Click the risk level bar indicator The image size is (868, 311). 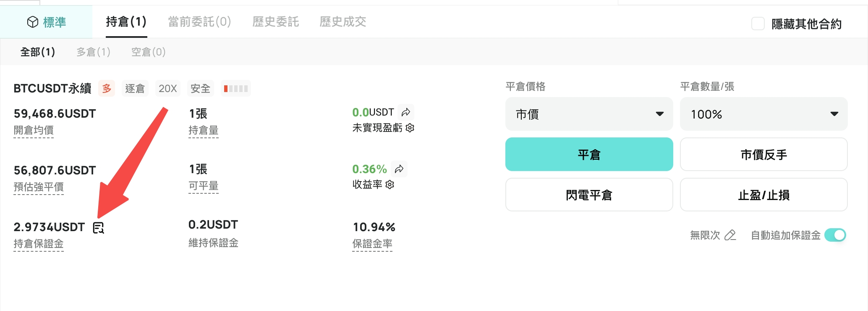(x=236, y=88)
